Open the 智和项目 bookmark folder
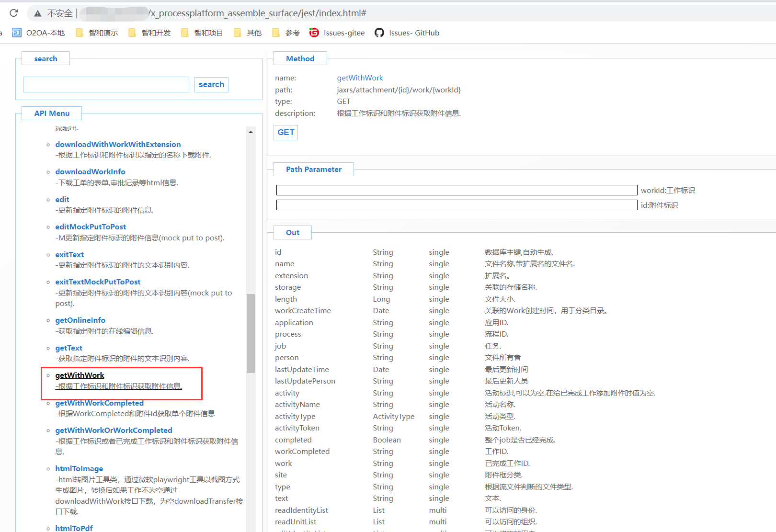776x532 pixels. pos(203,33)
